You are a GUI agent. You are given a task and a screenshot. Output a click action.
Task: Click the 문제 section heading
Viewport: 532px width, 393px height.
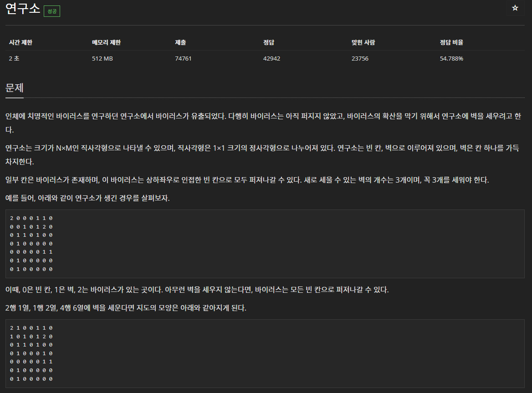click(x=15, y=88)
